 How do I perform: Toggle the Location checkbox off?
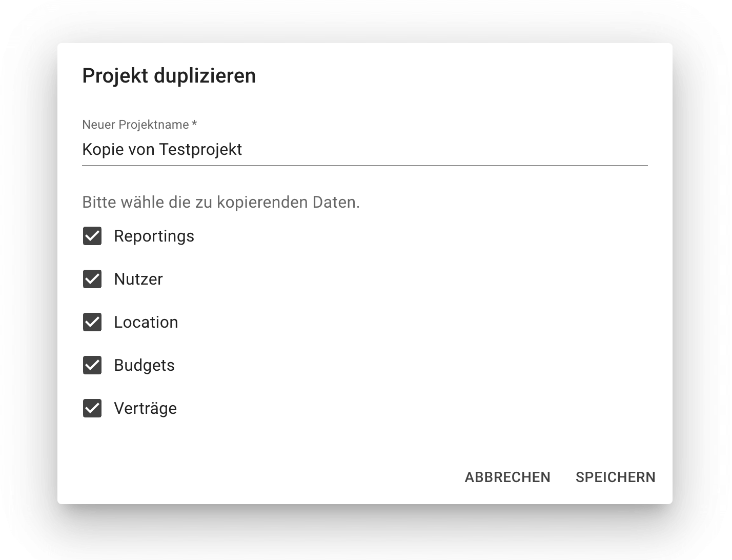92,323
